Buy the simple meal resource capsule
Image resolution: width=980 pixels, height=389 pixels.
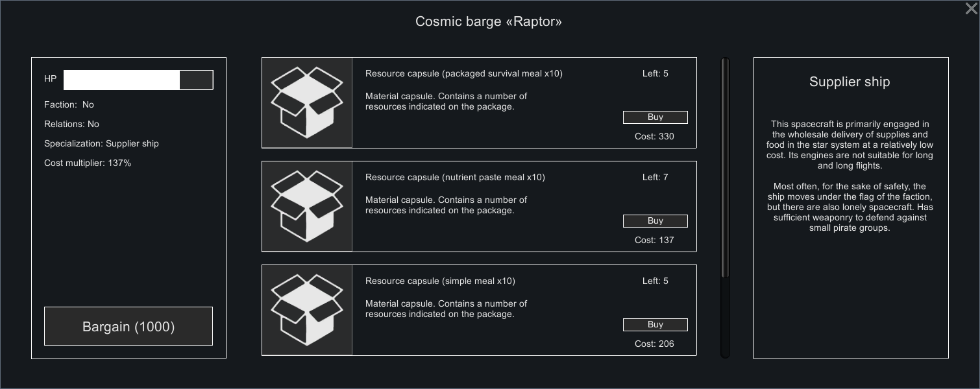coord(655,325)
